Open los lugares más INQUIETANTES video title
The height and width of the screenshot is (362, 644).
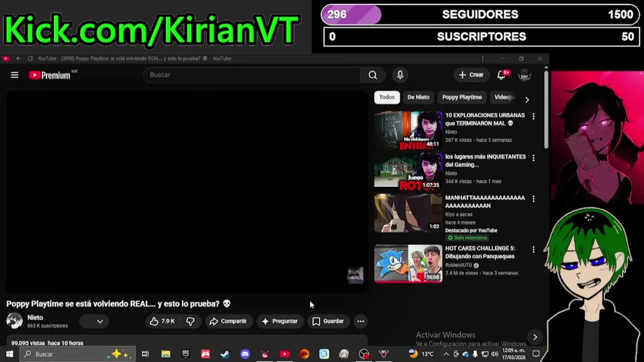coord(485,161)
